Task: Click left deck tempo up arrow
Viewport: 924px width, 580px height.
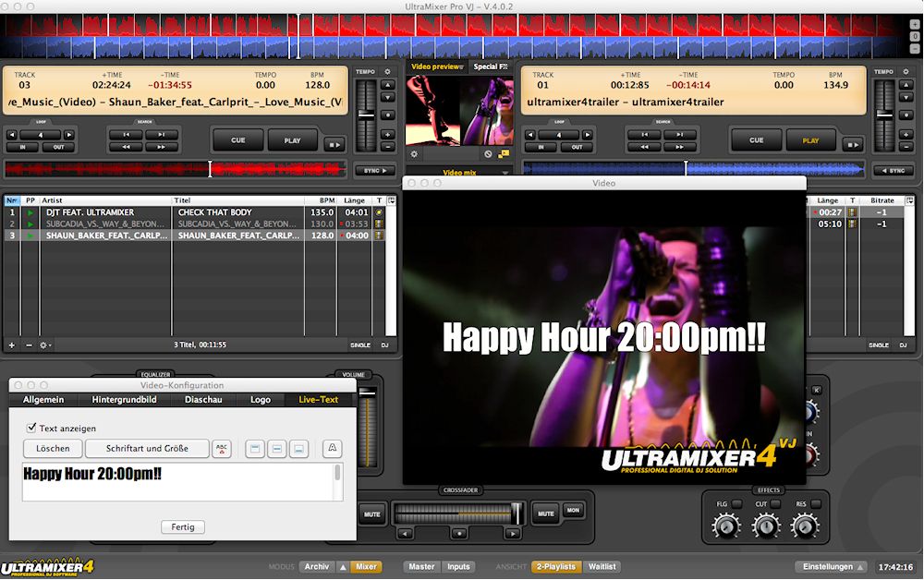Action: (x=388, y=85)
